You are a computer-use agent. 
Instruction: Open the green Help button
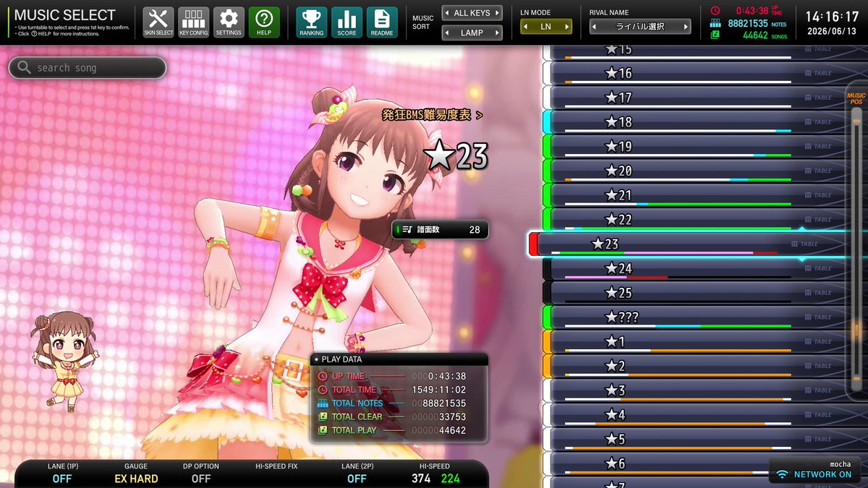point(264,22)
